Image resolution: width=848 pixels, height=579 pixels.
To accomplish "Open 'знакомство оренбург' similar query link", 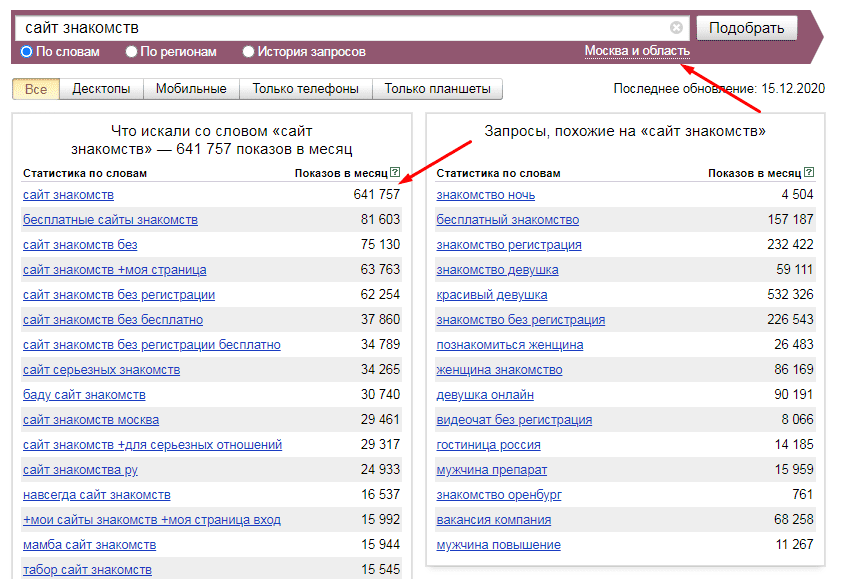I will (499, 495).
